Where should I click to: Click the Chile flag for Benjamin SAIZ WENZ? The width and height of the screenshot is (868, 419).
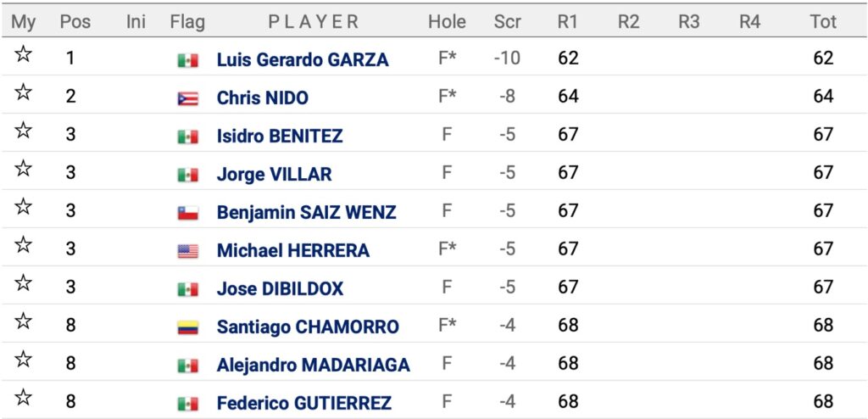[x=187, y=213]
